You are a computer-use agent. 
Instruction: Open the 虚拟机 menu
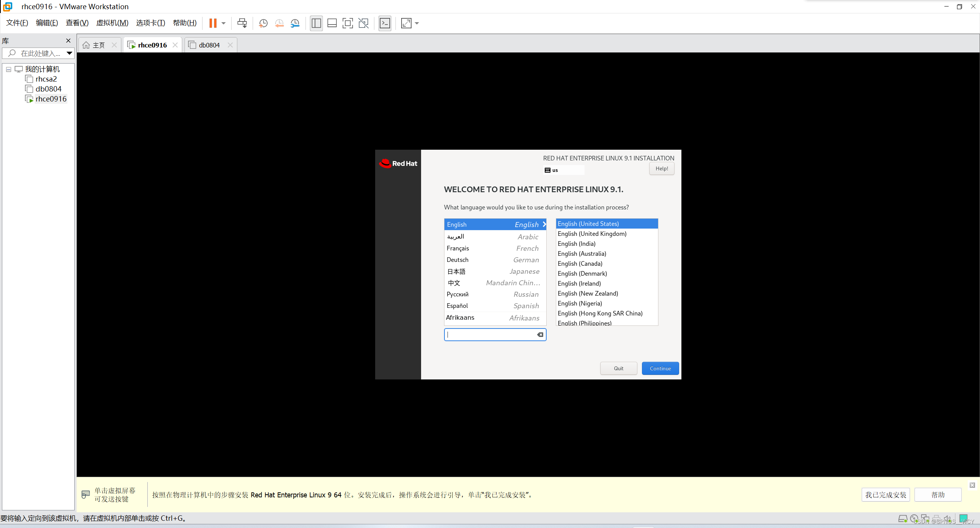(112, 23)
